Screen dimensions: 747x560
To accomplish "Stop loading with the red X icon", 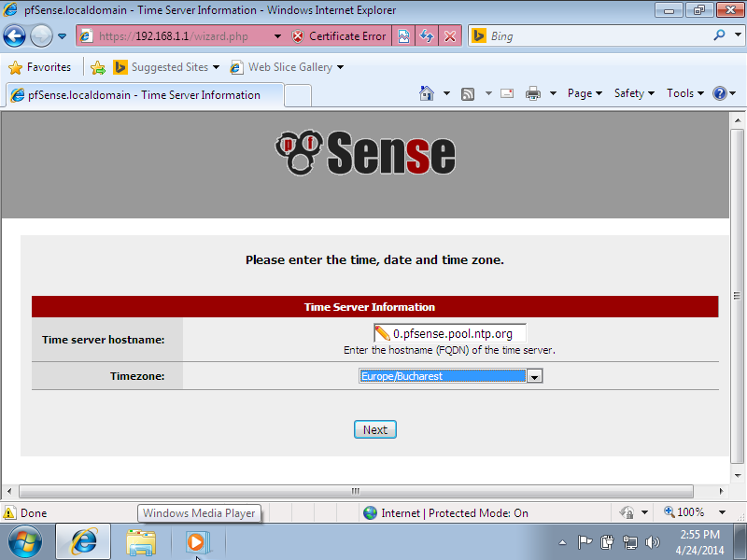I will tap(450, 36).
